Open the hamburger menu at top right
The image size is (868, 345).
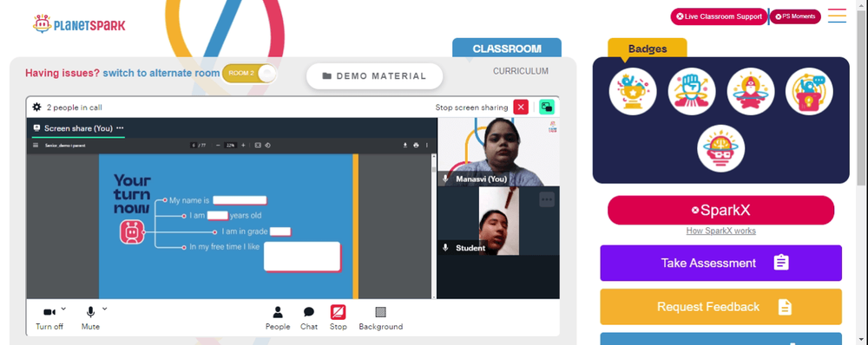[x=837, y=16]
